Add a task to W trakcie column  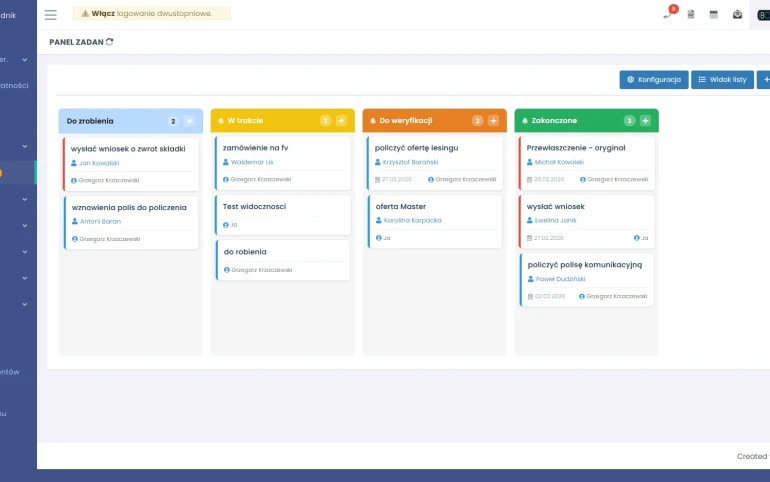341,121
